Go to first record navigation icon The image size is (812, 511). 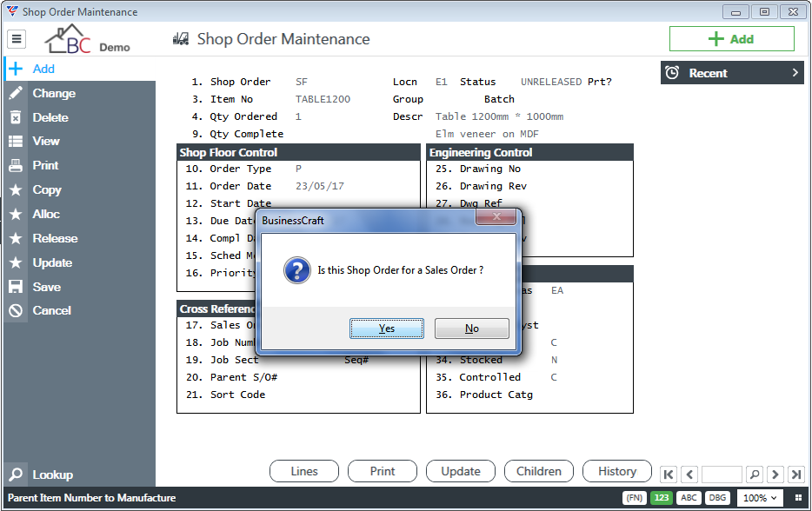[669, 474]
